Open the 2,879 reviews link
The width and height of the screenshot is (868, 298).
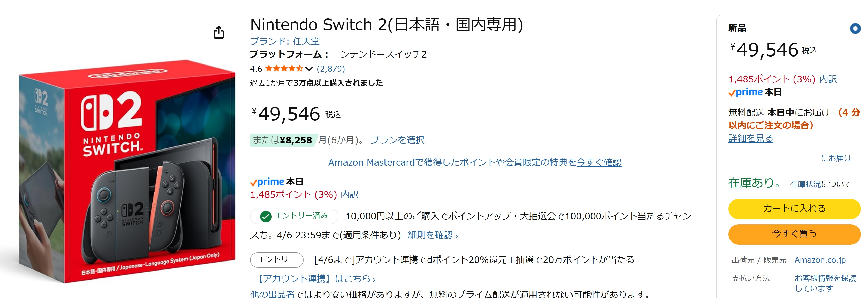pos(331,69)
